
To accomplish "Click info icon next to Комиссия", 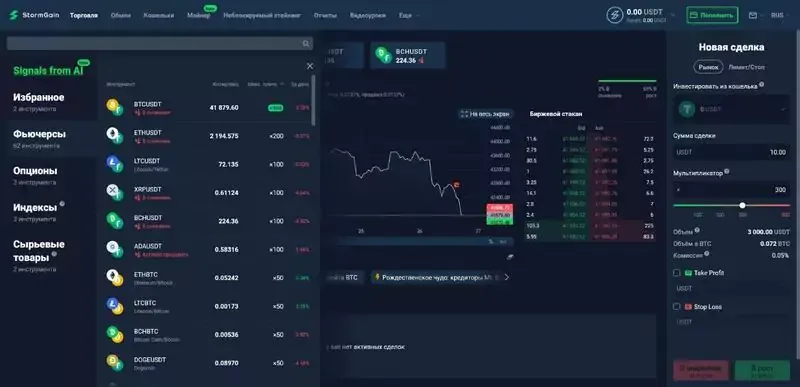I will click(x=707, y=254).
